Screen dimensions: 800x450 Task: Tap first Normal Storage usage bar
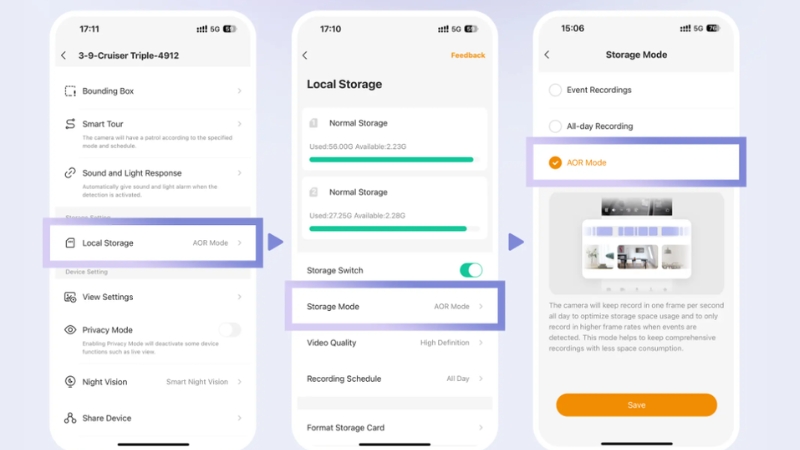tap(391, 159)
